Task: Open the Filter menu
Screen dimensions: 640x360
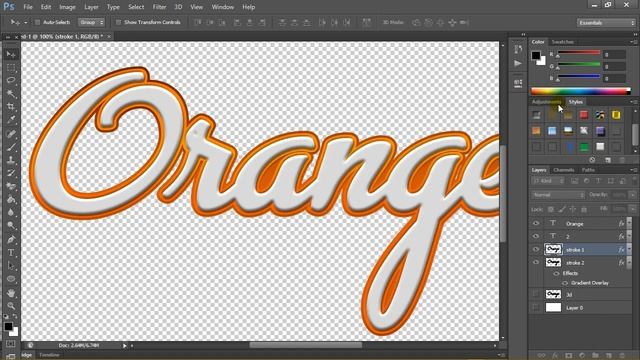Action: tap(159, 7)
